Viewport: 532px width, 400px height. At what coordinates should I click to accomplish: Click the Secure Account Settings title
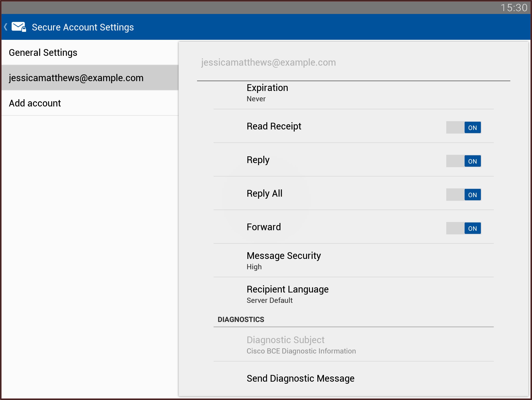coord(83,27)
